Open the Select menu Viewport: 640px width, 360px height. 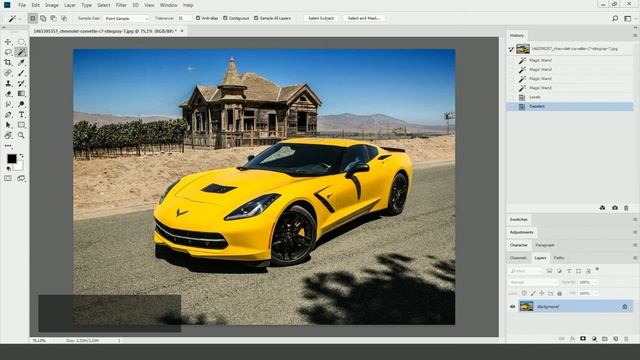click(104, 5)
